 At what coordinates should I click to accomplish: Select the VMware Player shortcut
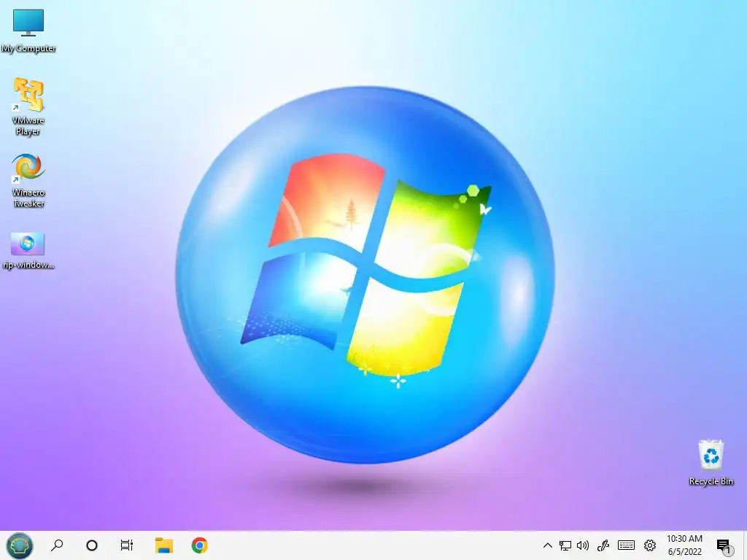pyautogui.click(x=28, y=106)
